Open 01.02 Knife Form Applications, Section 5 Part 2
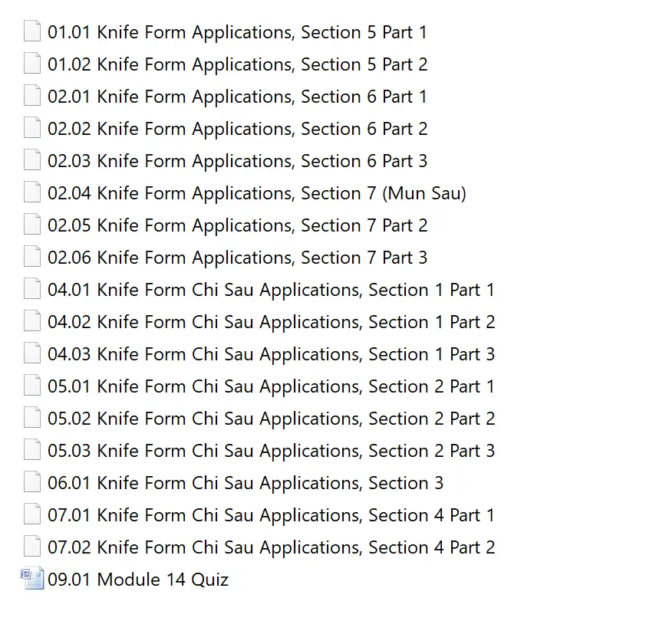This screenshot has height=644, width=669. (237, 64)
